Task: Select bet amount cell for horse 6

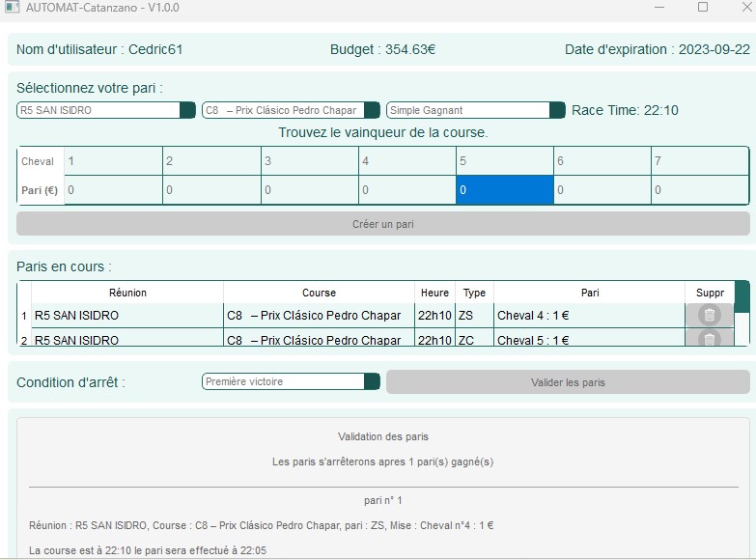Action: 602,190
